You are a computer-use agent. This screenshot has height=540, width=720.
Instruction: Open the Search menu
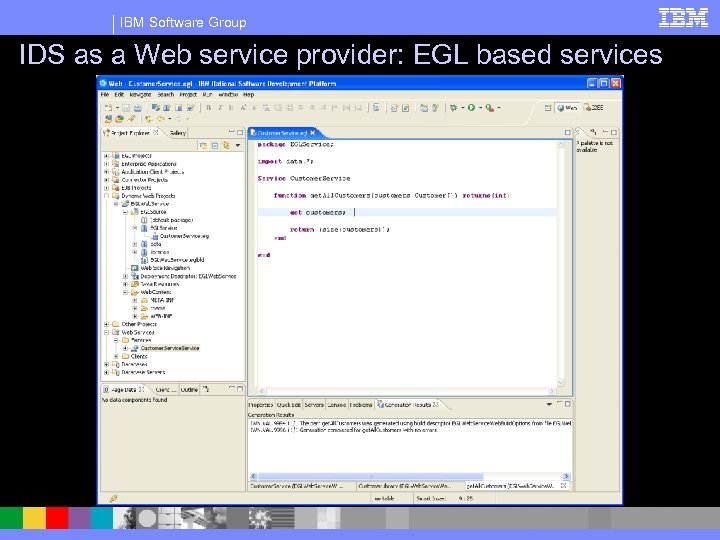pyautogui.click(x=166, y=95)
